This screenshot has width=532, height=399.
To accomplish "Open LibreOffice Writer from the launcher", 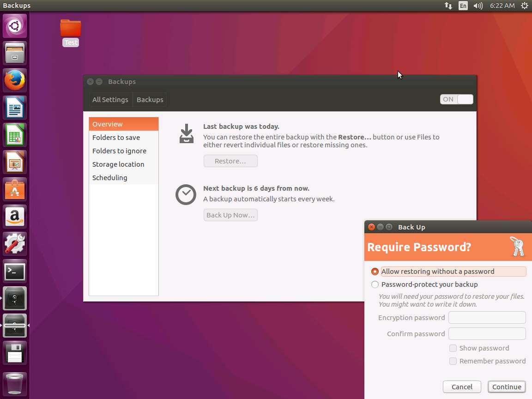I will 15,108.
